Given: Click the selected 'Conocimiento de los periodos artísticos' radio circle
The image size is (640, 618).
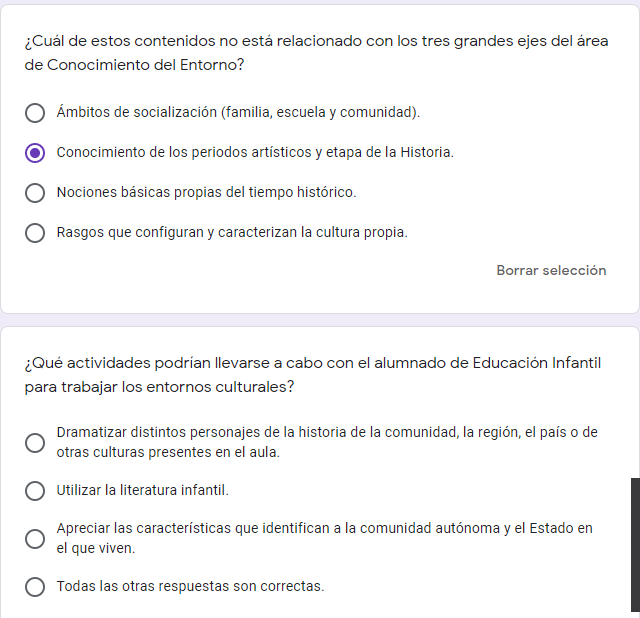Looking at the screenshot, I should point(35,153).
